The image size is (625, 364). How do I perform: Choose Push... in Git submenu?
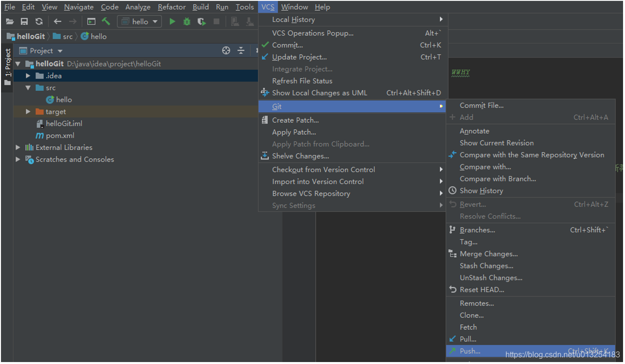tap(531, 351)
